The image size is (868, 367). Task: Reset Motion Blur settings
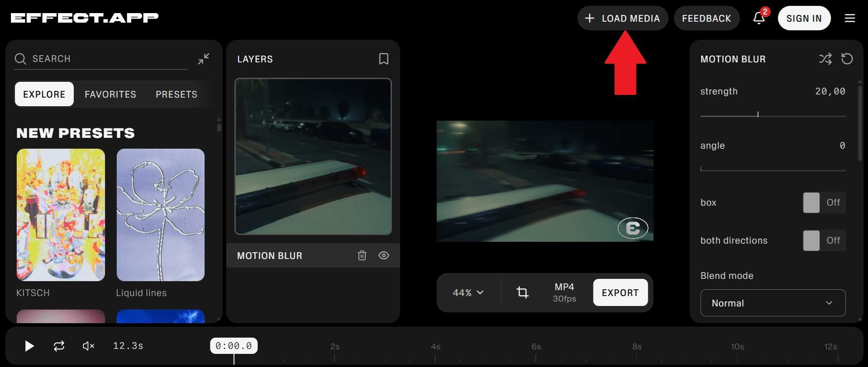pos(847,59)
